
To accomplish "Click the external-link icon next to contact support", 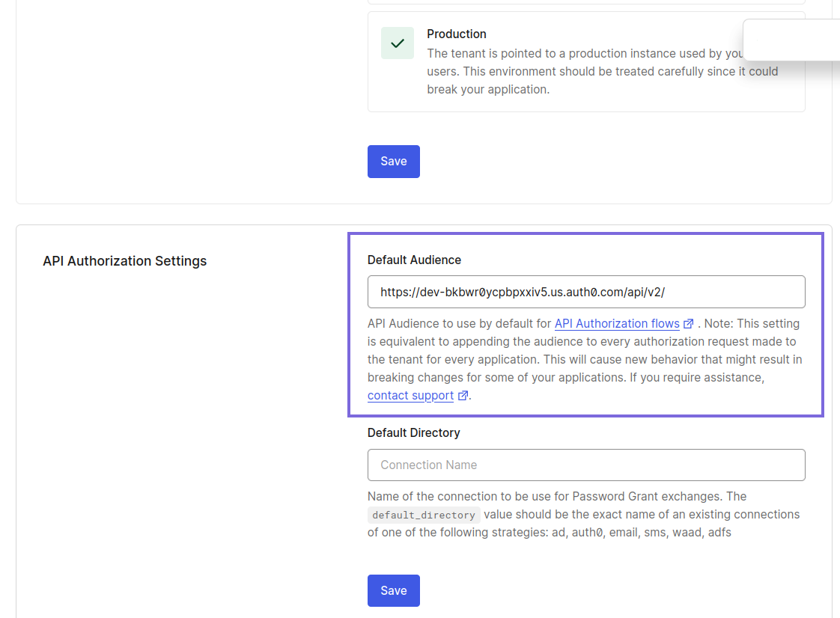I will pyautogui.click(x=463, y=395).
